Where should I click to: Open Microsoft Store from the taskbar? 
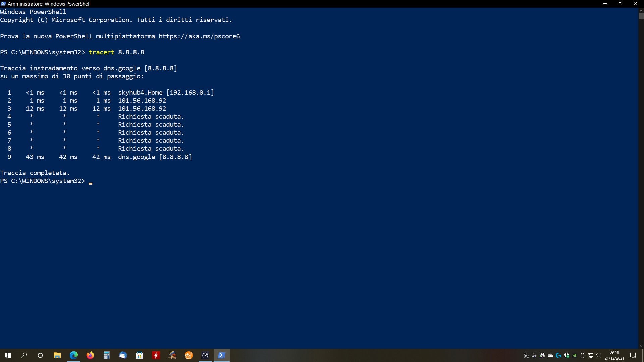point(139,355)
